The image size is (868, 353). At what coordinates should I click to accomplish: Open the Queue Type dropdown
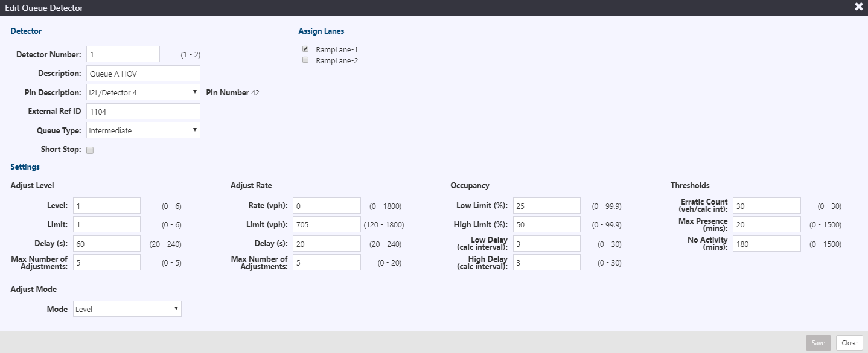(x=143, y=130)
